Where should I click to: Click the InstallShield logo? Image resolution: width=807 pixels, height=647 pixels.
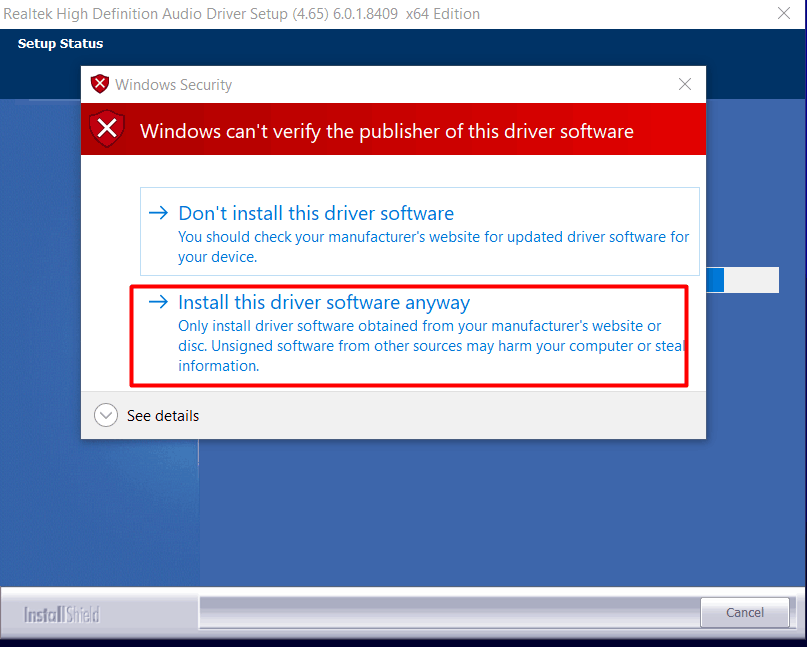pos(62,615)
